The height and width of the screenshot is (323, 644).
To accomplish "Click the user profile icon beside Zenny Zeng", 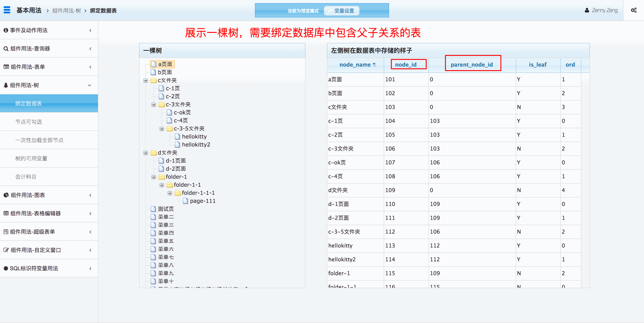I will [587, 10].
